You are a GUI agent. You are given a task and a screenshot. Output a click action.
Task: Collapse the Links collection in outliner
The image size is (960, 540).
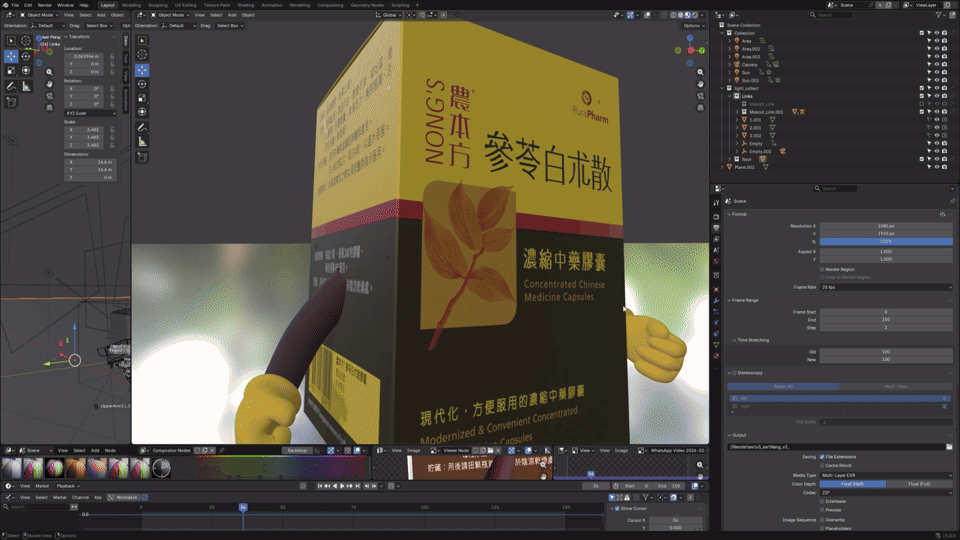[x=729, y=96]
